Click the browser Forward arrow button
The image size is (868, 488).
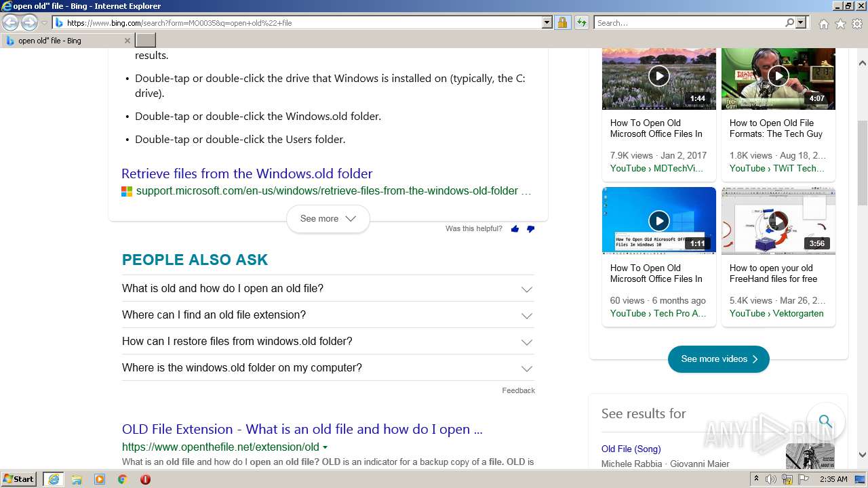tap(29, 23)
